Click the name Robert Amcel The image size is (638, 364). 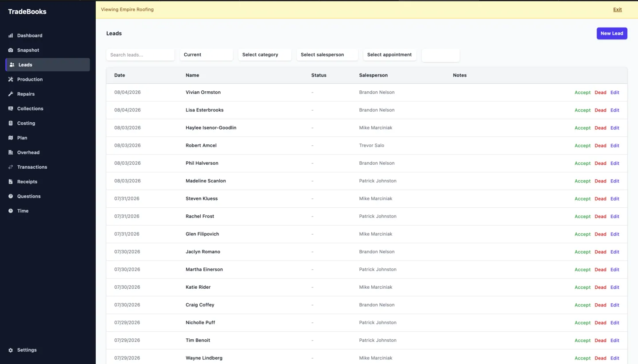201,145
